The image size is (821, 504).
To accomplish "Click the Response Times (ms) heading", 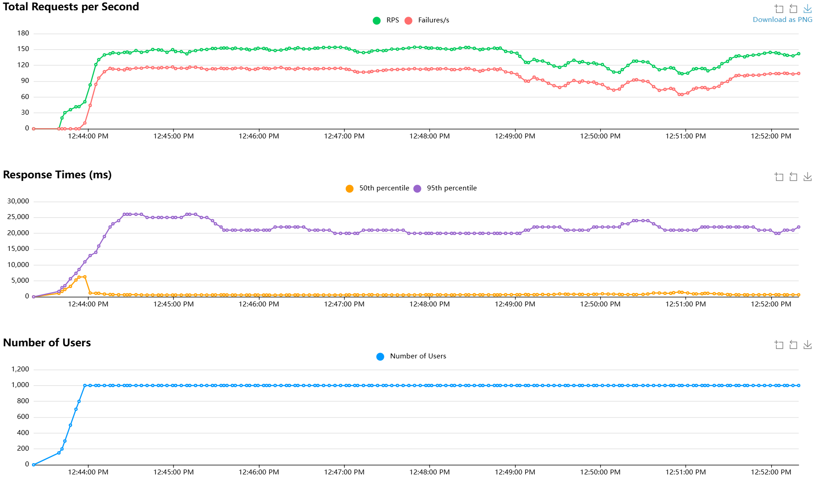I will point(57,175).
